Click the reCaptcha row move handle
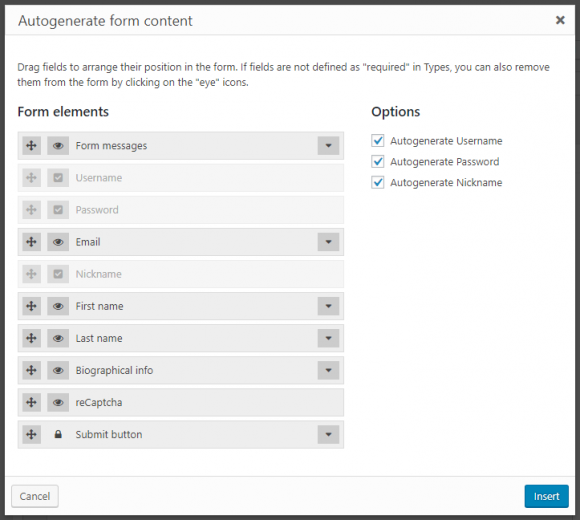Image resolution: width=580 pixels, height=520 pixels. pyautogui.click(x=31, y=402)
